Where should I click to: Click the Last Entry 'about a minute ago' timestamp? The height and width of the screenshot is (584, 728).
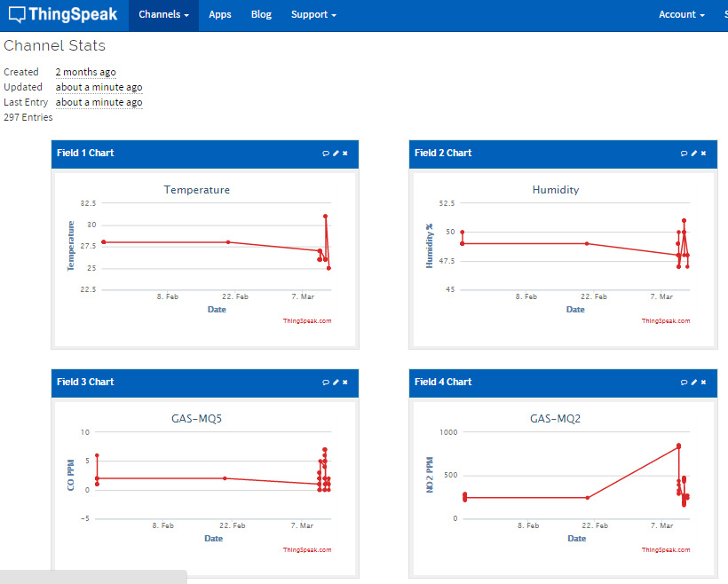click(99, 103)
